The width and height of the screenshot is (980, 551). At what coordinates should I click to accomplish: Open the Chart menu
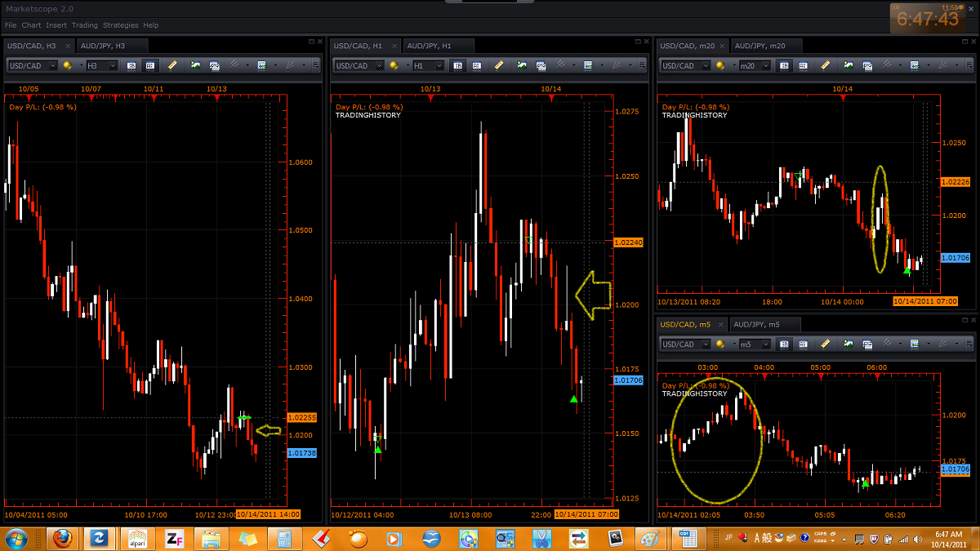(x=31, y=25)
